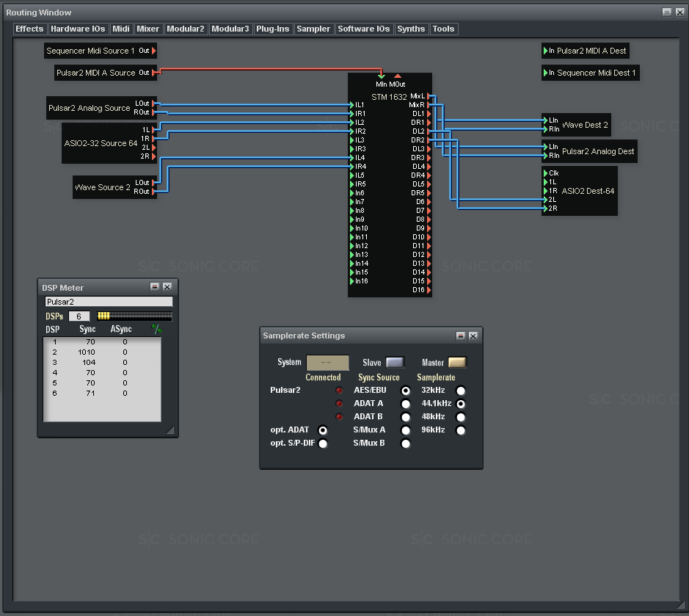Click Pulsar2 Analog Source ROut port
This screenshot has width=689, height=616.
coord(154,112)
